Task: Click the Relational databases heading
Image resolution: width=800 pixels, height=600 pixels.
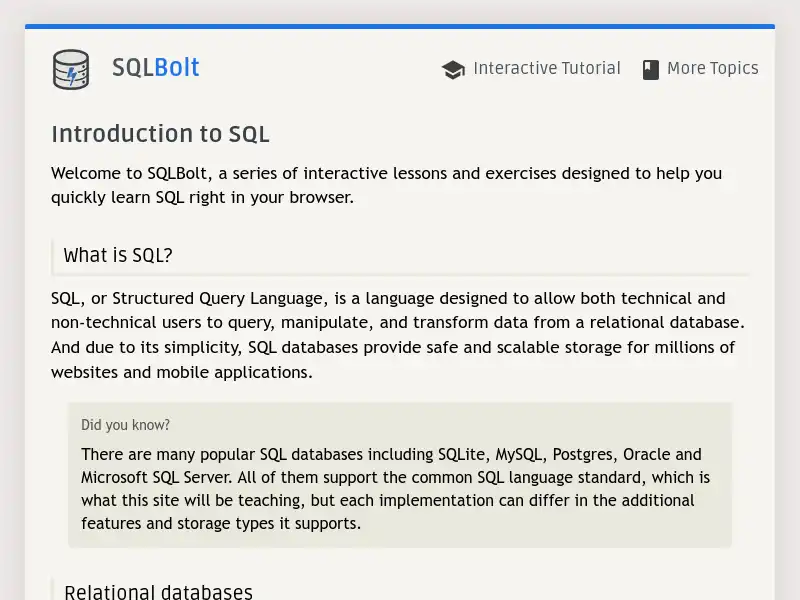Action: pos(158,591)
